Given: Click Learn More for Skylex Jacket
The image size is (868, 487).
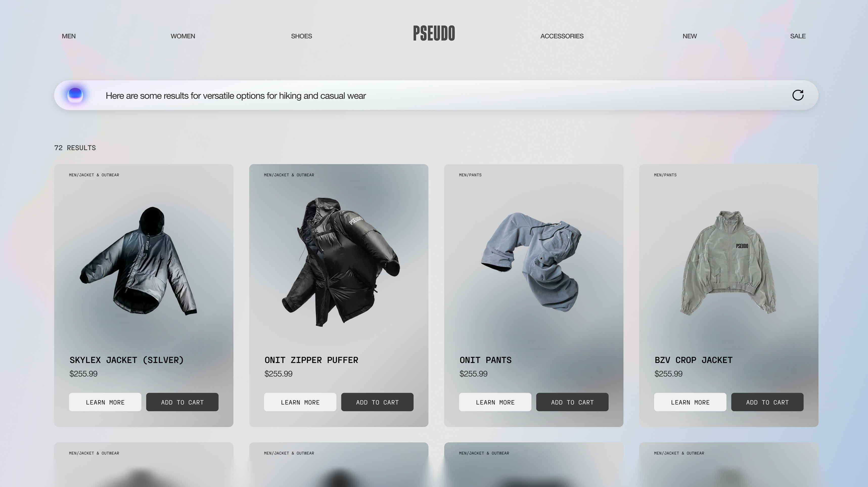Looking at the screenshot, I should (x=105, y=402).
